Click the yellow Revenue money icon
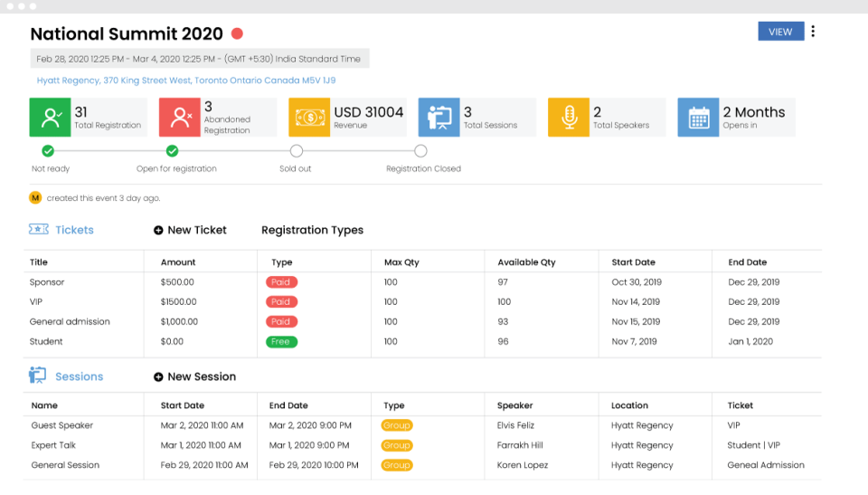868x495 pixels. coord(309,118)
